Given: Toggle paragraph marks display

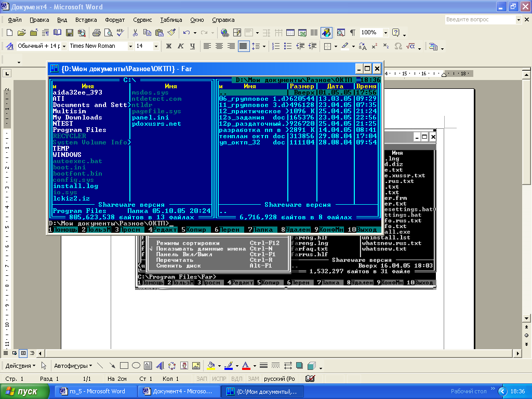Looking at the screenshot, I should click(353, 33).
